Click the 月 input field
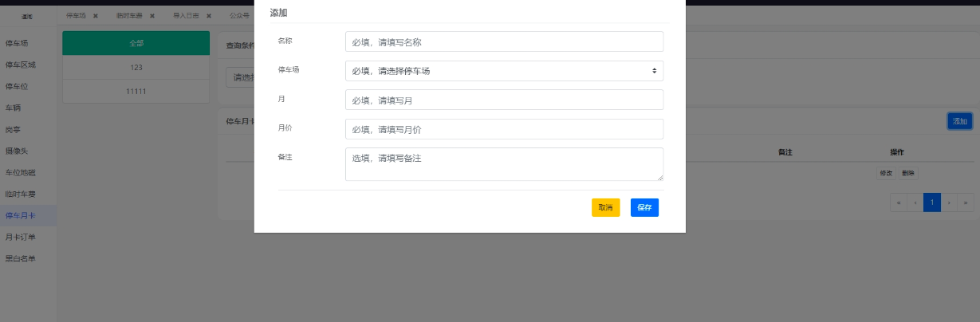Screen dimensions: 980x322 pos(504,100)
